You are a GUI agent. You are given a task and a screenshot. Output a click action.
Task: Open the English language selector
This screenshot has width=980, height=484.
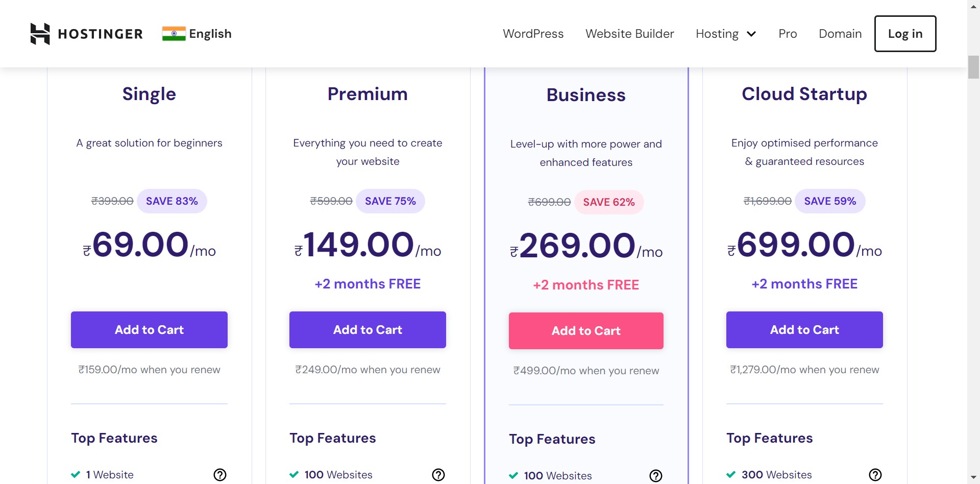[x=210, y=34]
